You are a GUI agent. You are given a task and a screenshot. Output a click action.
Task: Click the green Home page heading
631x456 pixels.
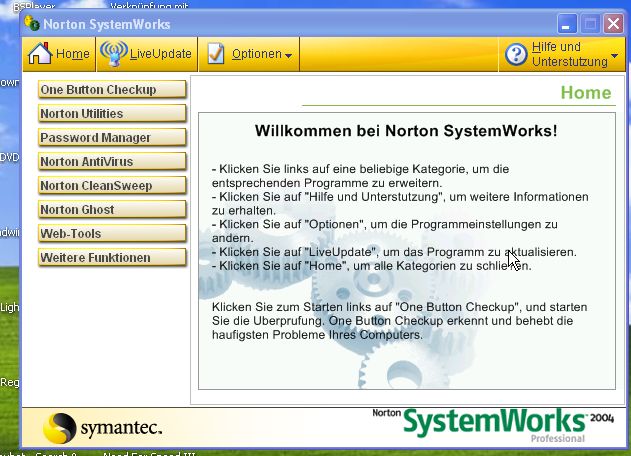[586, 93]
